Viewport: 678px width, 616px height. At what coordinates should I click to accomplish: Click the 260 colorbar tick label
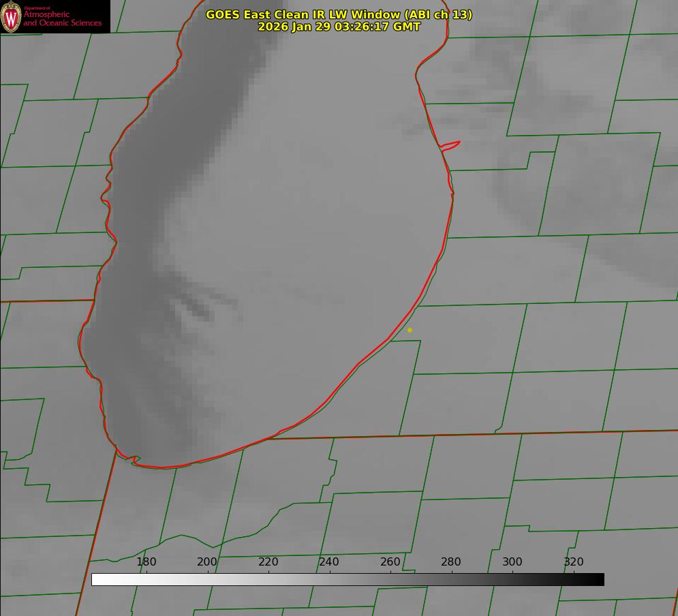pyautogui.click(x=390, y=562)
